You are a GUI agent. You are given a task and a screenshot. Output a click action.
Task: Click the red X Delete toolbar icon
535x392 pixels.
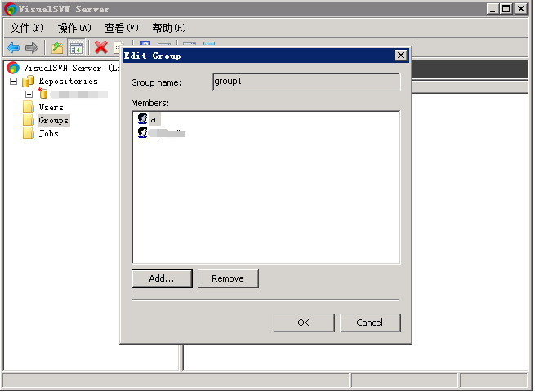pyautogui.click(x=101, y=47)
